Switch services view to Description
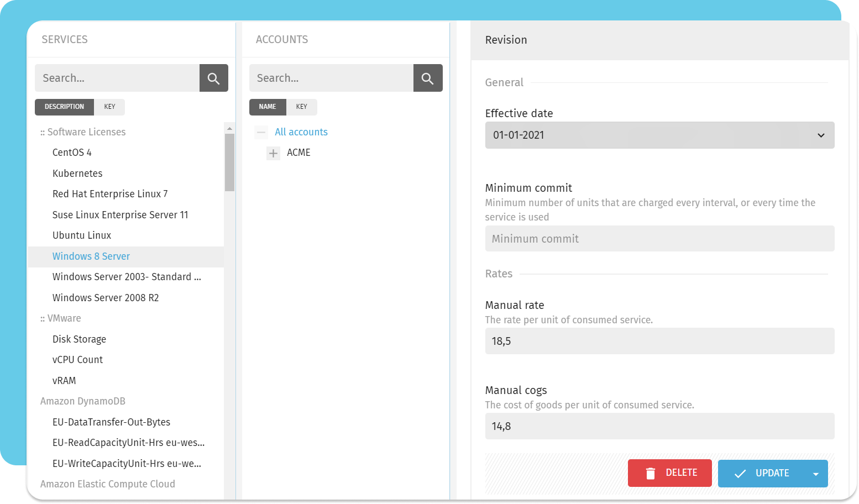The image size is (859, 504). [x=64, y=107]
